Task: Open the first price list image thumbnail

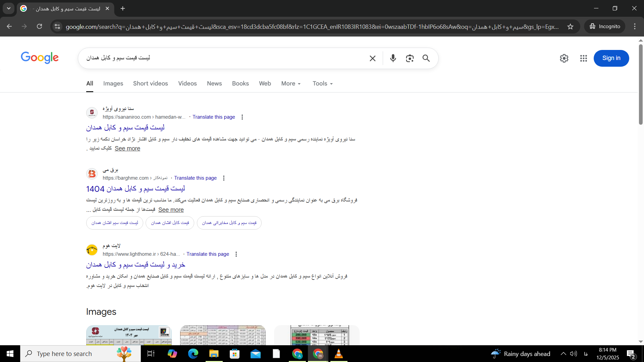Action: pos(128,335)
